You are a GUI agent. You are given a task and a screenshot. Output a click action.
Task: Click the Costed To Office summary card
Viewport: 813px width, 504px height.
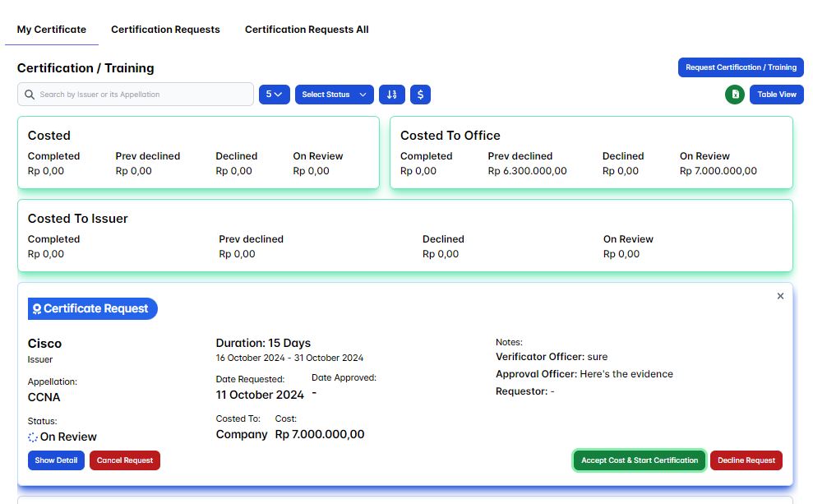[x=591, y=153]
